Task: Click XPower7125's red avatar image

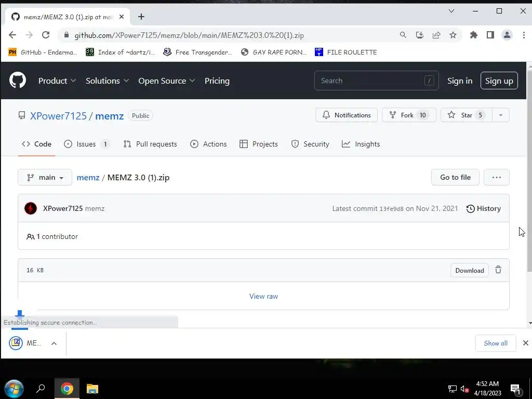Action: 31,208
